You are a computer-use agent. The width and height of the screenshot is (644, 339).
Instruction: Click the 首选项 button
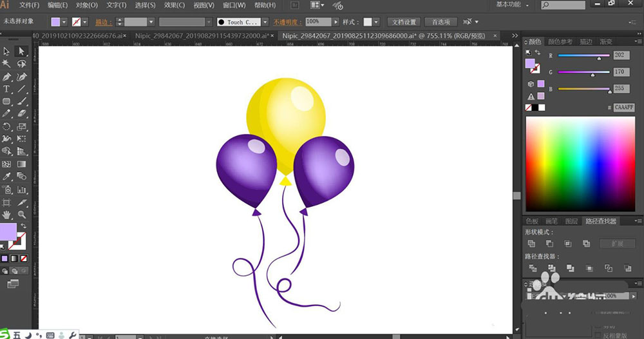[x=441, y=22]
